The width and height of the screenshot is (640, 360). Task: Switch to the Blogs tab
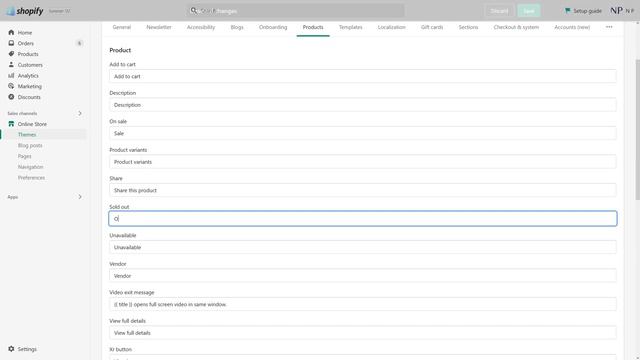tap(237, 27)
